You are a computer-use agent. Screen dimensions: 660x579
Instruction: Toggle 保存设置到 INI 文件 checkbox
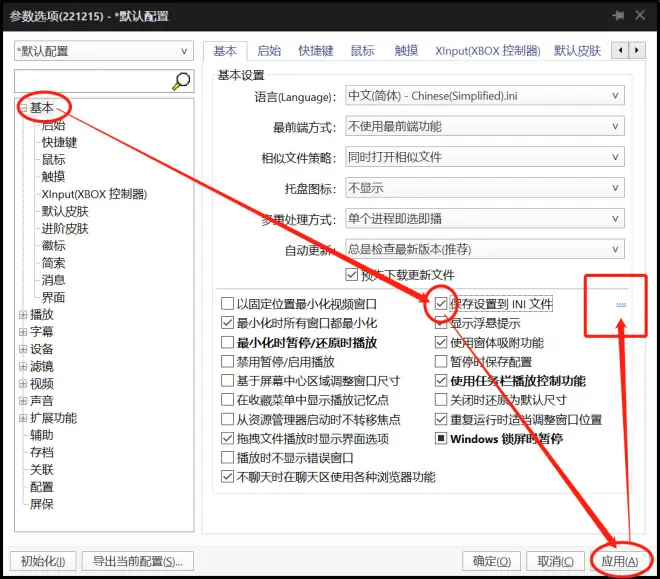441,303
